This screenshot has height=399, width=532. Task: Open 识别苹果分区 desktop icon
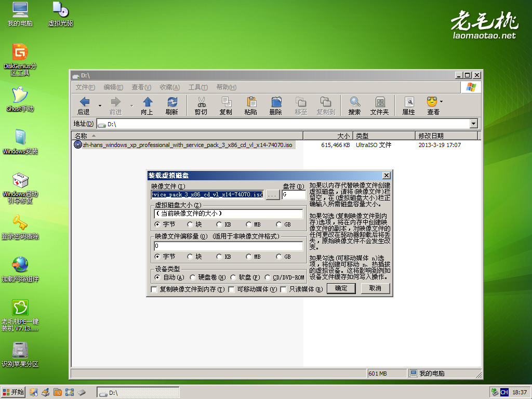tap(20, 354)
